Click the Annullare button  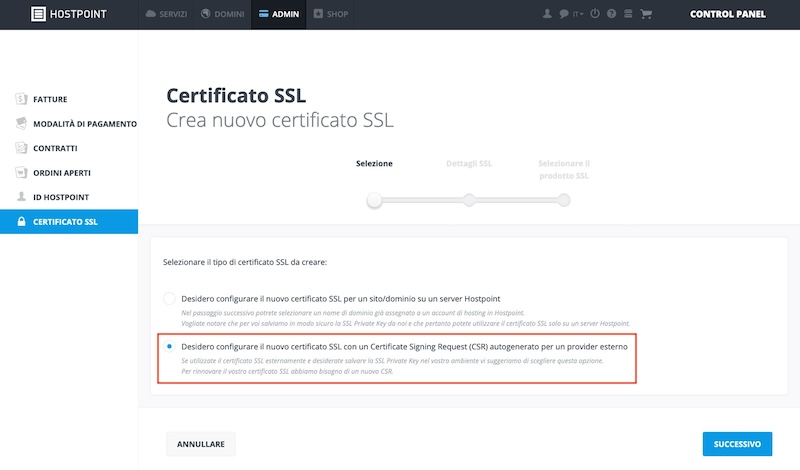[x=201, y=444]
